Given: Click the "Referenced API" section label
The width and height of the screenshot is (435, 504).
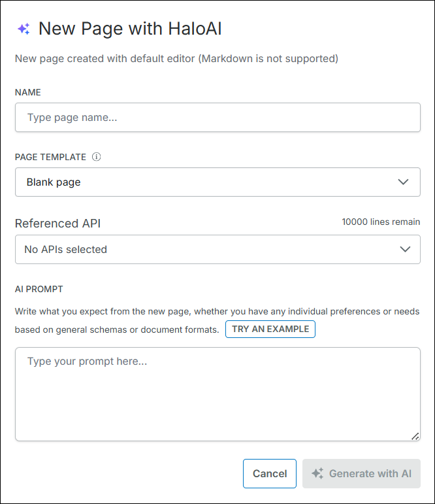Looking at the screenshot, I should 57,224.
